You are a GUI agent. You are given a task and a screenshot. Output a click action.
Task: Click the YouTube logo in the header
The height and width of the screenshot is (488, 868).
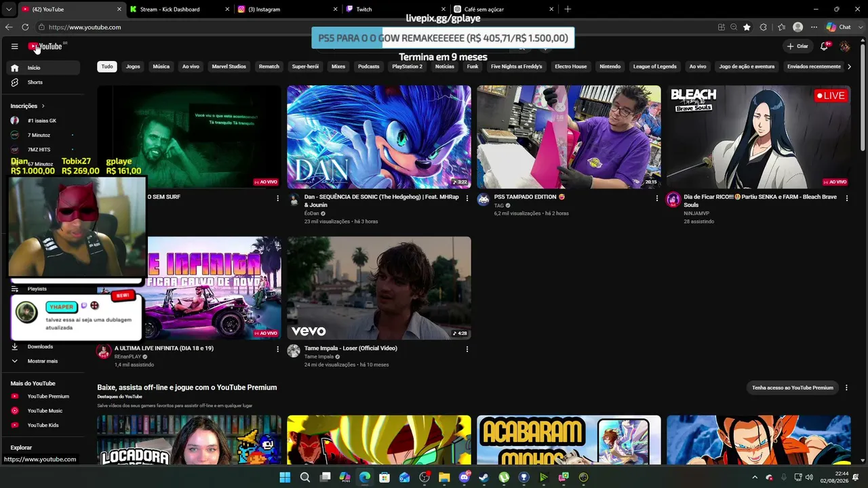click(x=46, y=46)
